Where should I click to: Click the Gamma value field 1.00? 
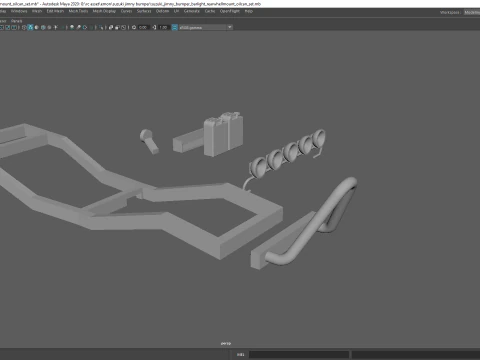[x=163, y=27]
